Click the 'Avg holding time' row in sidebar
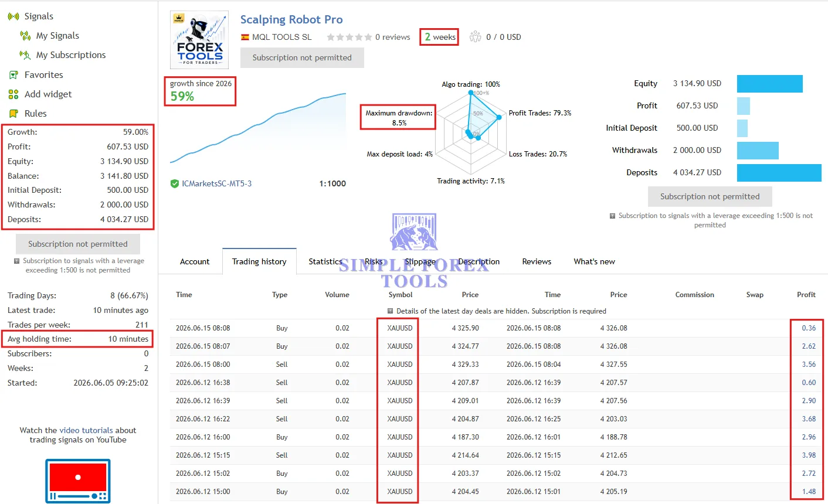828x504 pixels. click(78, 339)
